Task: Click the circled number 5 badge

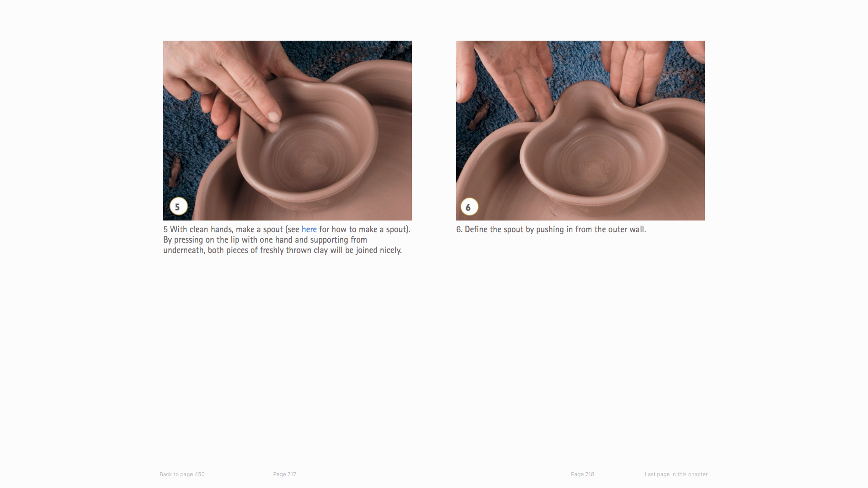Action: pyautogui.click(x=178, y=206)
